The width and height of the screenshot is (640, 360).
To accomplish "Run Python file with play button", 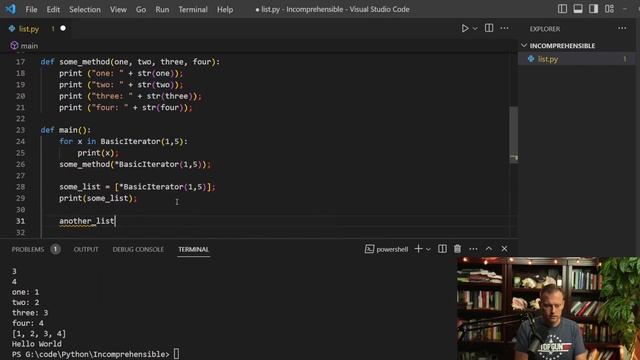I will (x=465, y=28).
